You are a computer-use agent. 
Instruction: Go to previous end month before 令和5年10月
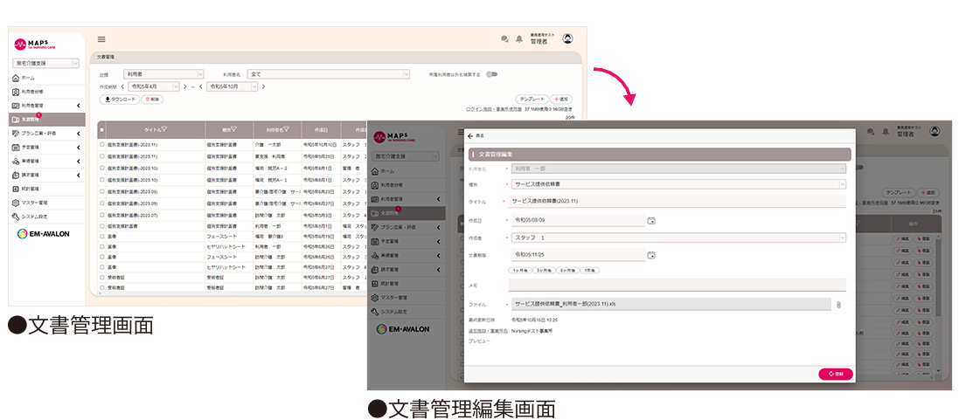(200, 86)
